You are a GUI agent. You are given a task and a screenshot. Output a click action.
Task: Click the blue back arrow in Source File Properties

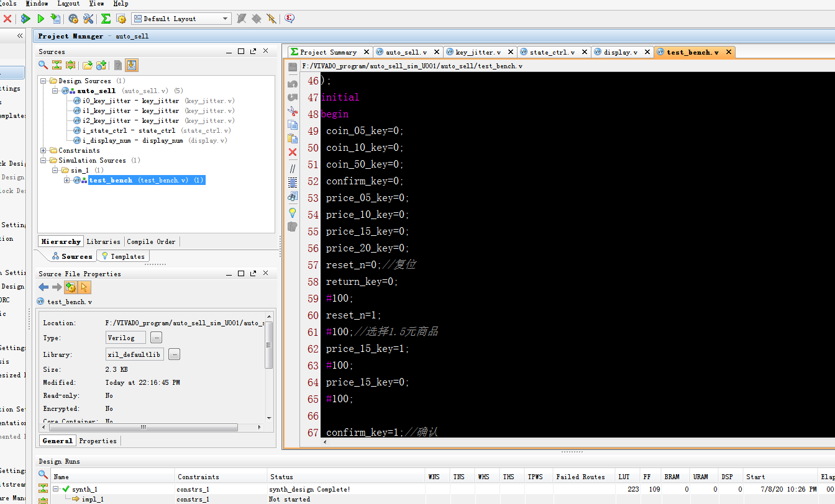[43, 287]
